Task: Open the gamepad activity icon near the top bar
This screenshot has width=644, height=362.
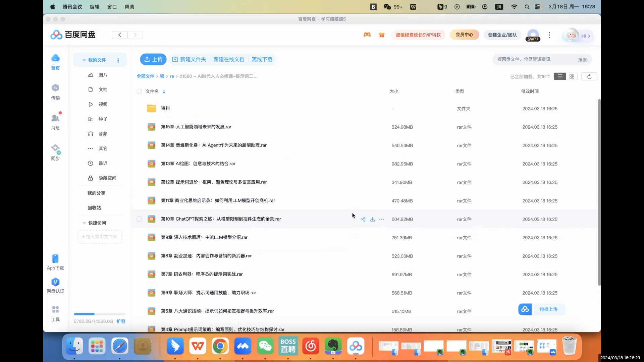Action: (367, 35)
